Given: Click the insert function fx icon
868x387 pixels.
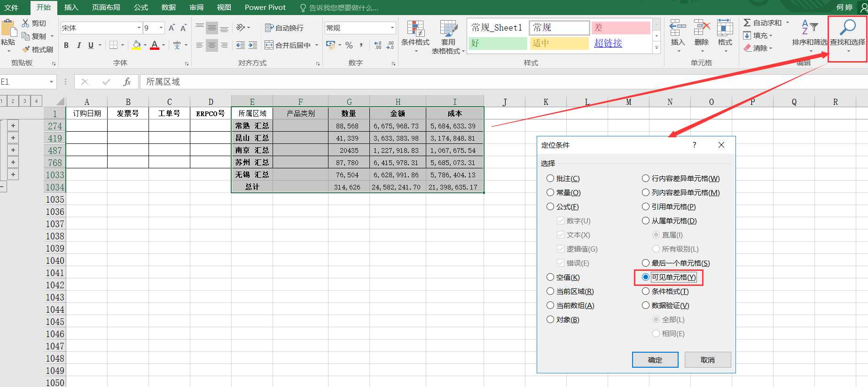Looking at the screenshot, I should pyautogui.click(x=127, y=82).
